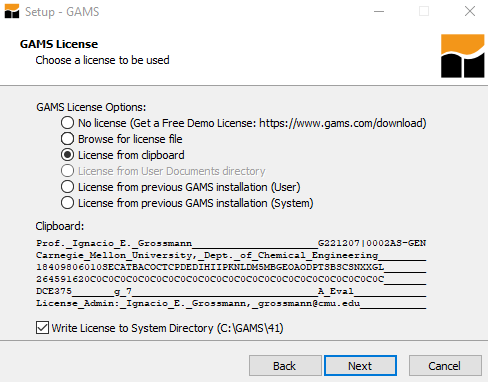
Task: Minimize the Setup window
Action: click(379, 11)
